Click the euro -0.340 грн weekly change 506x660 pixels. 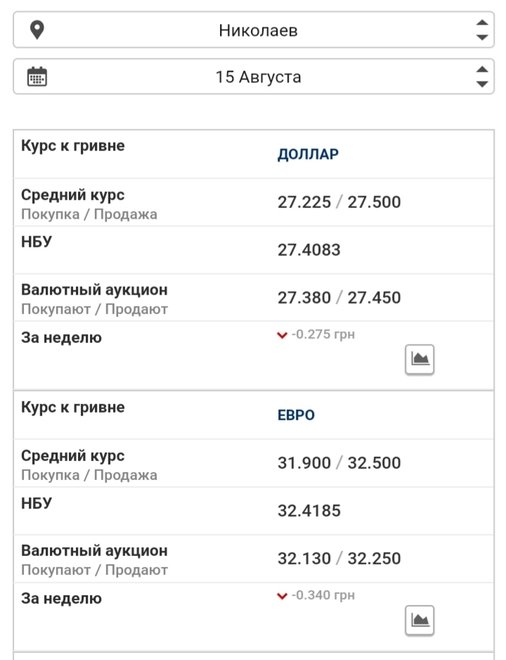click(x=323, y=595)
